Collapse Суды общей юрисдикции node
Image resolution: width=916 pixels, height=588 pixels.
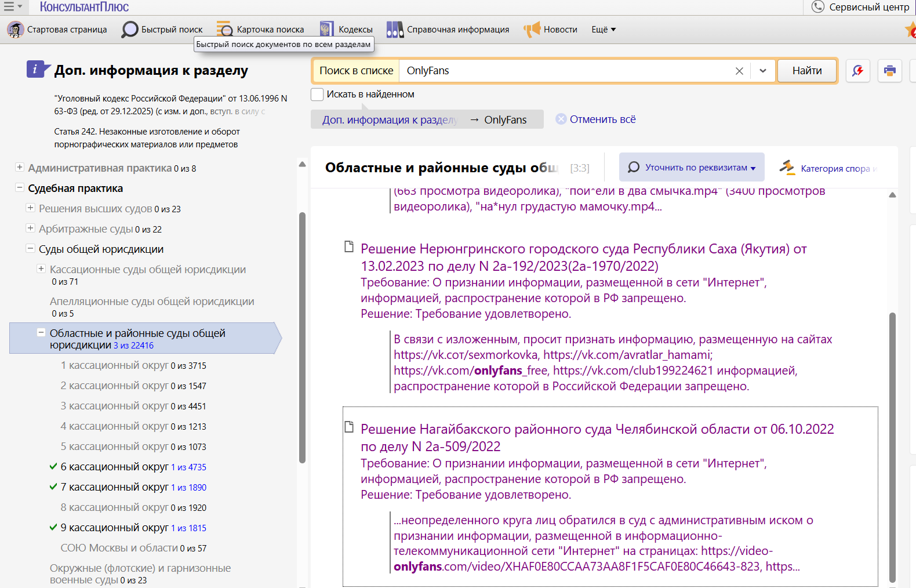click(x=30, y=248)
